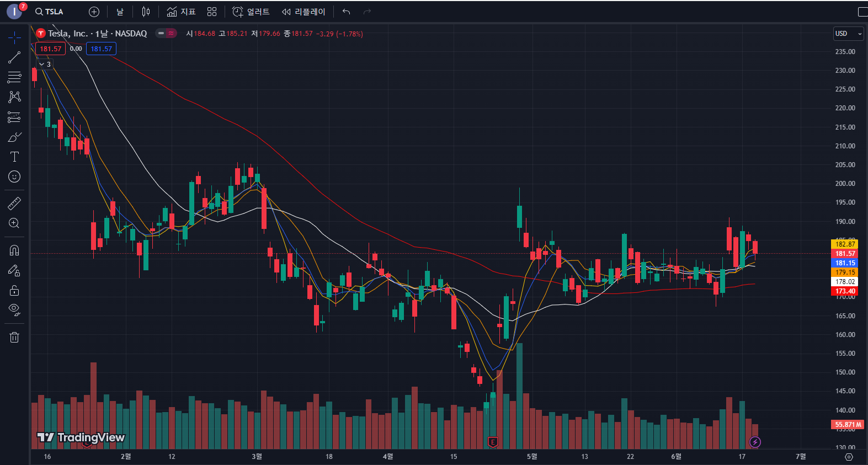The width and height of the screenshot is (868, 465).
Task: Open the 날 time interval menu
Action: pyautogui.click(x=120, y=12)
